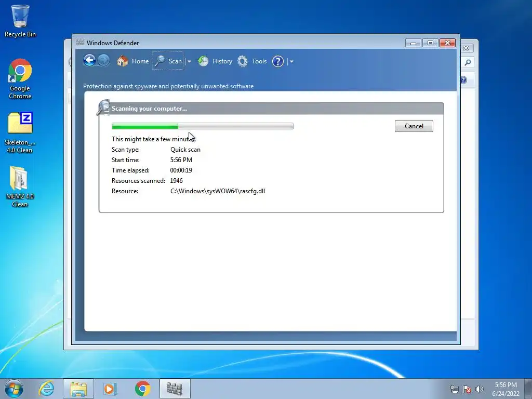Launch Chrome from the taskbar
Image resolution: width=532 pixels, height=399 pixels.
click(x=142, y=389)
